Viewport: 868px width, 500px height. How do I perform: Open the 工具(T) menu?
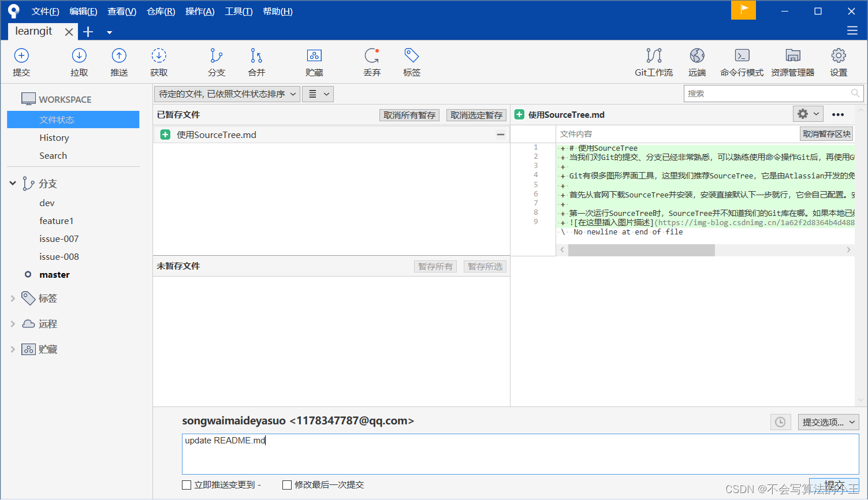(239, 12)
